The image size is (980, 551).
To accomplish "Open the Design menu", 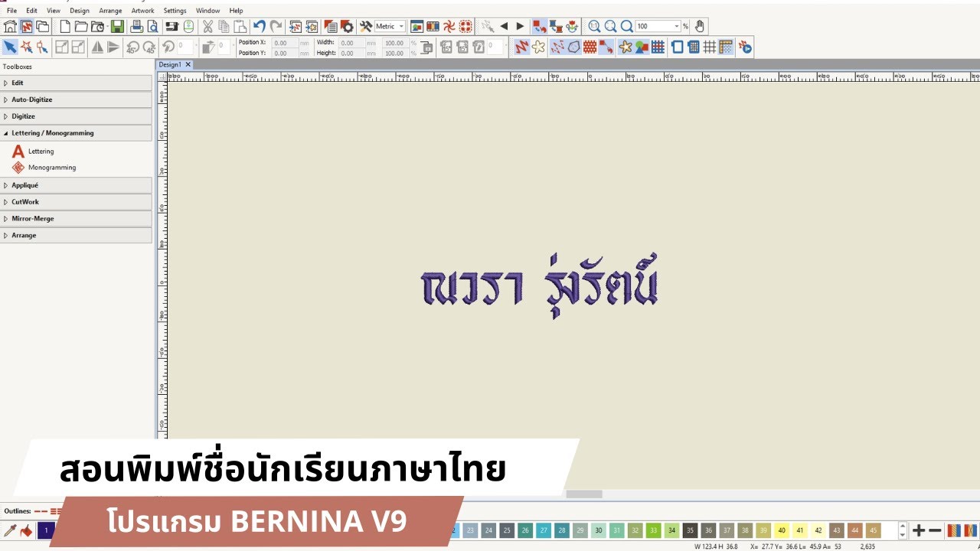I will tap(80, 11).
